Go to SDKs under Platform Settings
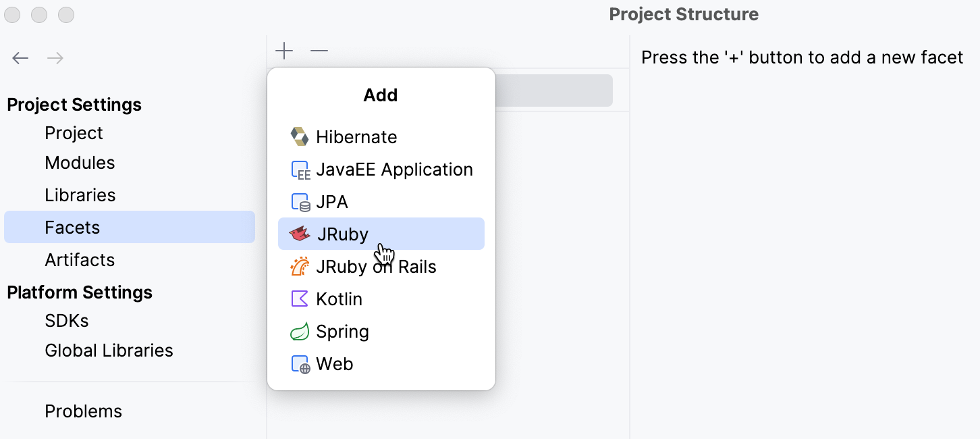Image resolution: width=980 pixels, height=439 pixels. pos(66,320)
